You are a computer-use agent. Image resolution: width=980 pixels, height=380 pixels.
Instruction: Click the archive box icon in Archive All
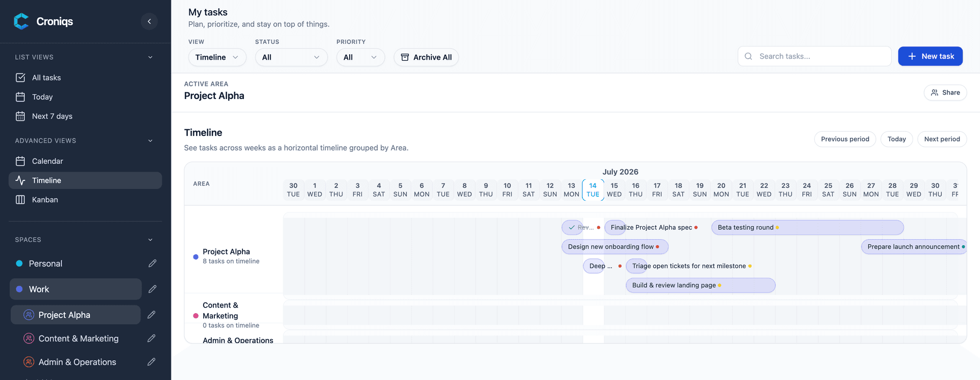point(405,57)
